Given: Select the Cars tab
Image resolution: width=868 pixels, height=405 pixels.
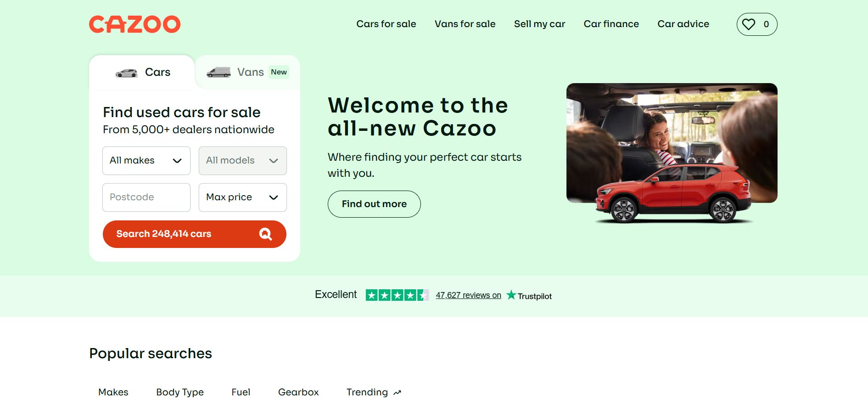Looking at the screenshot, I should [x=142, y=72].
